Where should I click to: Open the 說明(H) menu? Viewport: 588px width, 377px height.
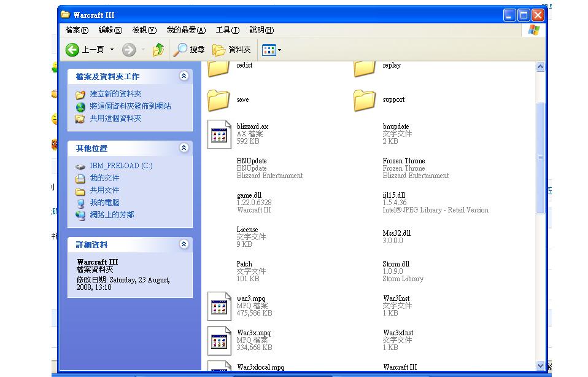tap(261, 30)
